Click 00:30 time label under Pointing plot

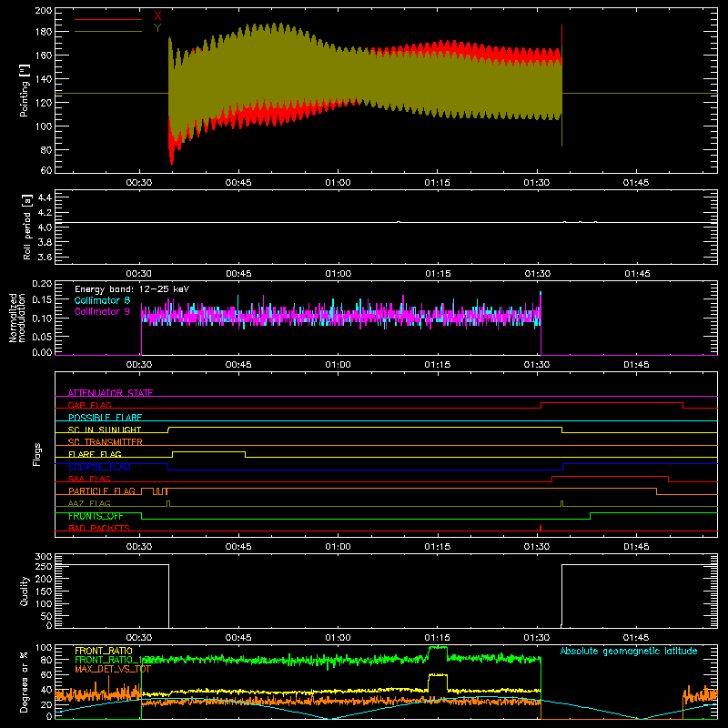139,183
